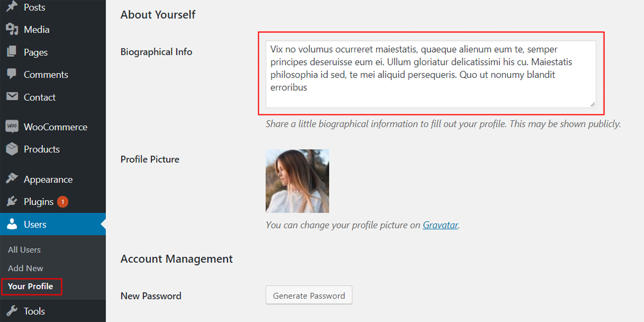Click inside the Biographical Info textarea
644x322 pixels.
[430, 74]
